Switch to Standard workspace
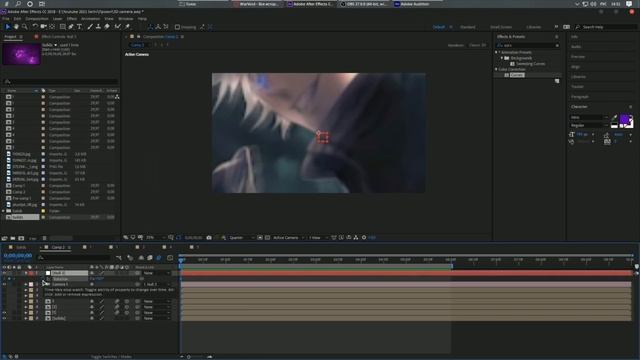 [468, 27]
